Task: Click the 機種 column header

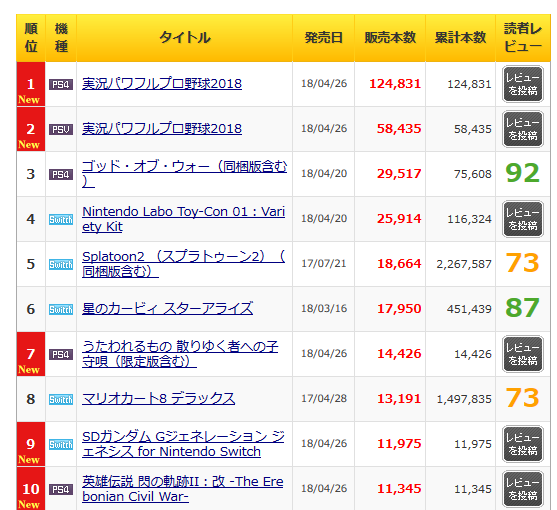Action: click(61, 38)
